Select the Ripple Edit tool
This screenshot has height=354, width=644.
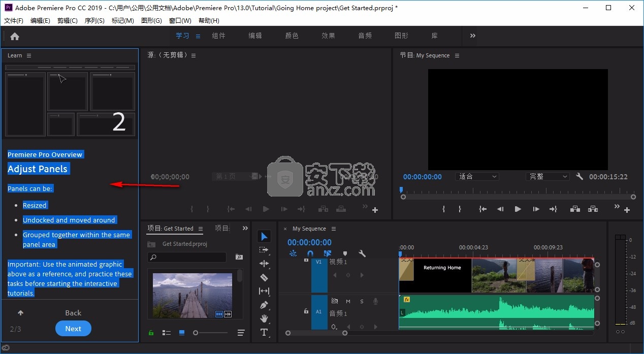(264, 264)
